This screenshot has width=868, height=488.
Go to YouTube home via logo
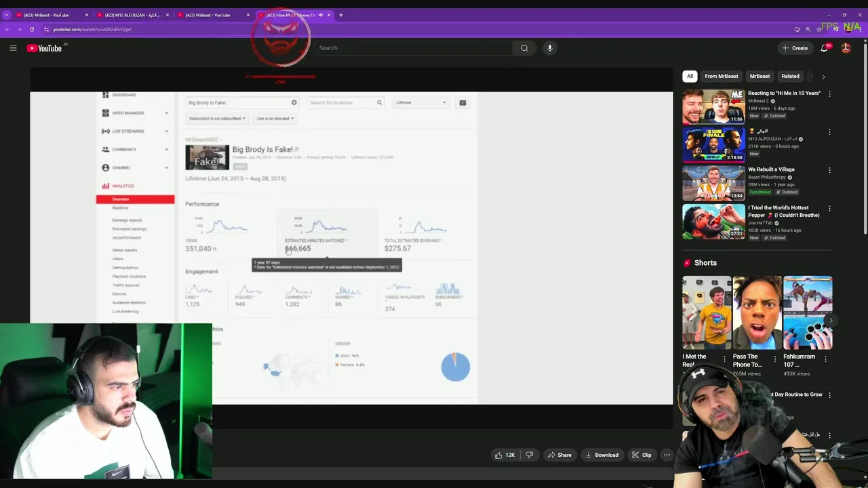pos(45,48)
